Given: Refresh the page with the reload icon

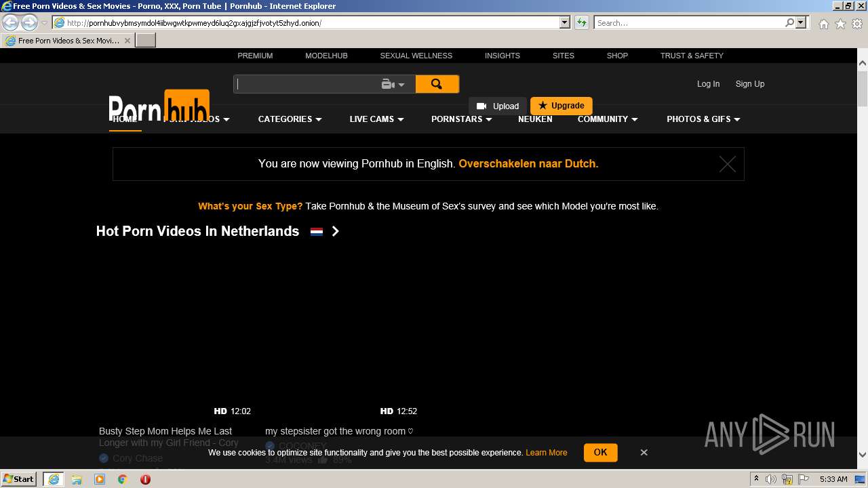Looking at the screenshot, I should 581,22.
